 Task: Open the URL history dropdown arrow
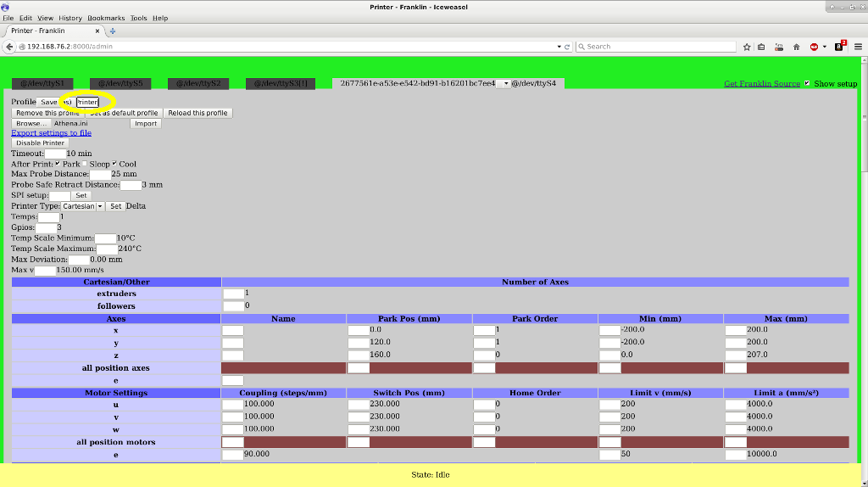[x=559, y=47]
